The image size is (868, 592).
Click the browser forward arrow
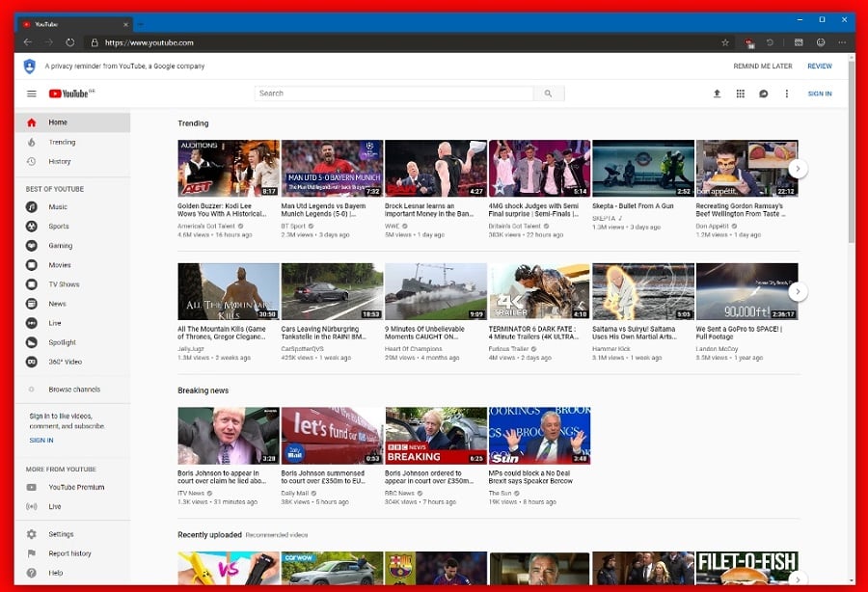point(49,42)
